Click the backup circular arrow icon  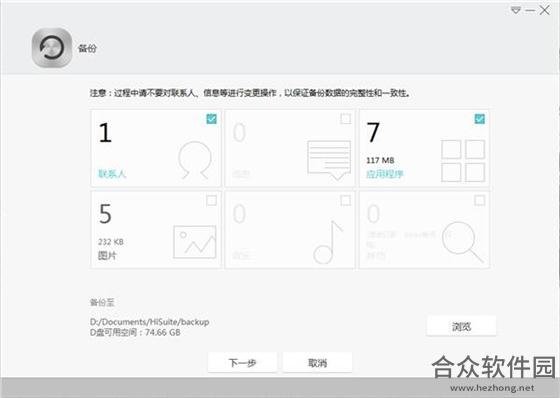click(x=52, y=48)
